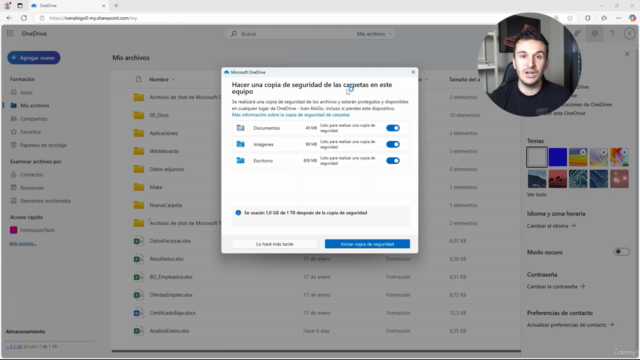Viewport: 640px width, 360px height.
Task: Click folder icon of 00_Docs
Action: (x=139, y=115)
